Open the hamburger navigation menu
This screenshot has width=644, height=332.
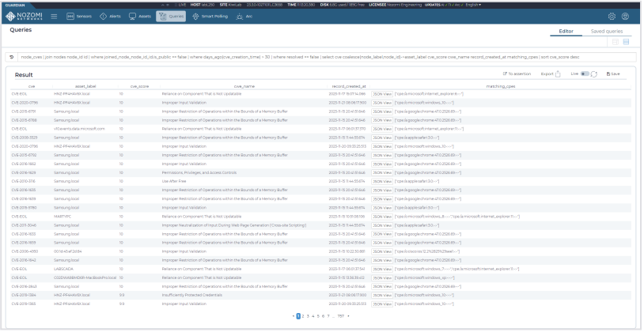[x=55, y=16]
